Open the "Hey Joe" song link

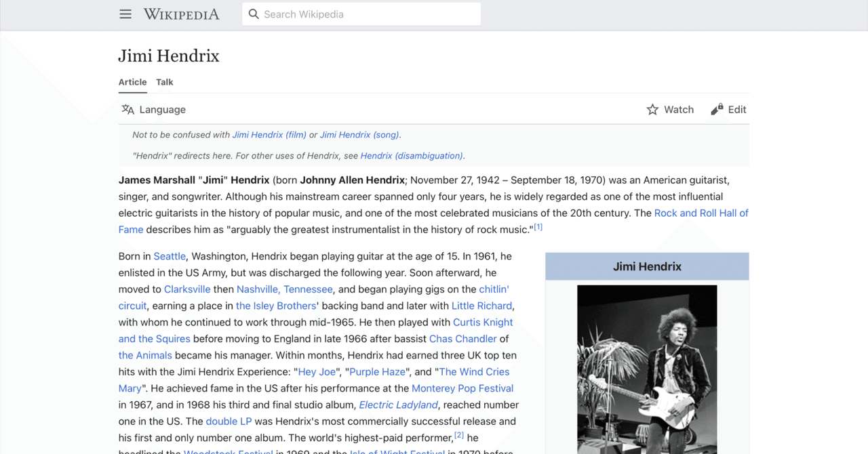(x=317, y=372)
